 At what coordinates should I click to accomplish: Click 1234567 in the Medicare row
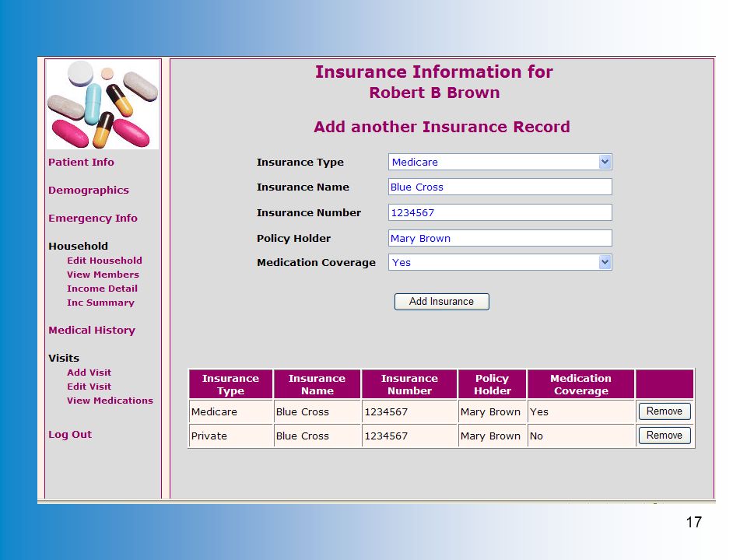coord(410,411)
